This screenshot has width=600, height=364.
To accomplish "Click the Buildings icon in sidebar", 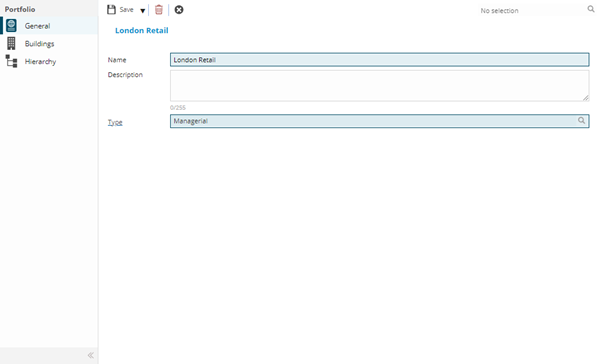I will (11, 43).
